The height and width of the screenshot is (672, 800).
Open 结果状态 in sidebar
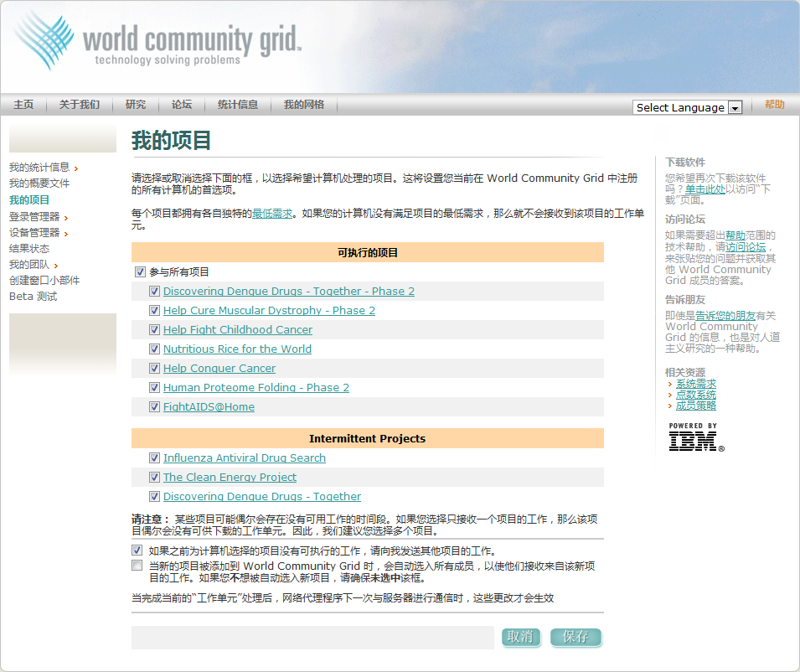point(29,249)
